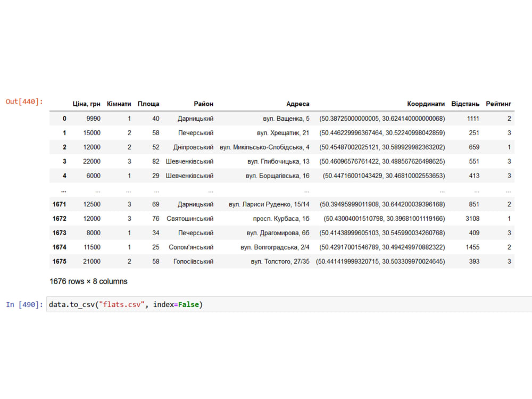Click coordinates in row 1675

pos(380,261)
